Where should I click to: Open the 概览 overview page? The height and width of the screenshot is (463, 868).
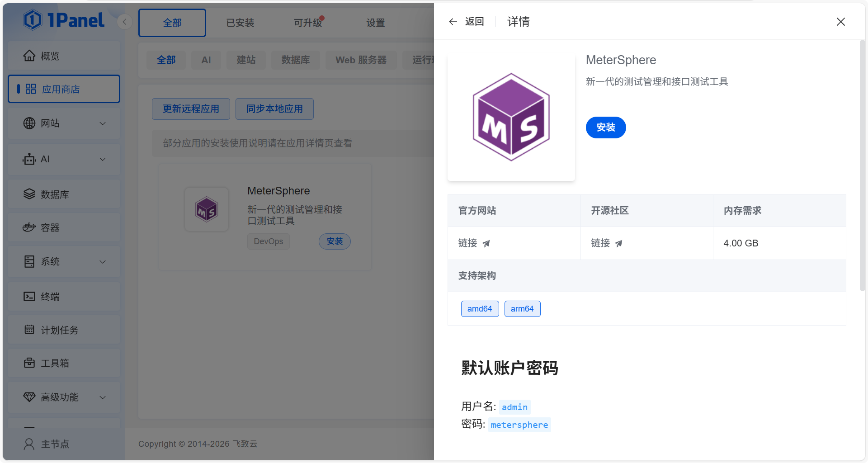pyautogui.click(x=64, y=56)
